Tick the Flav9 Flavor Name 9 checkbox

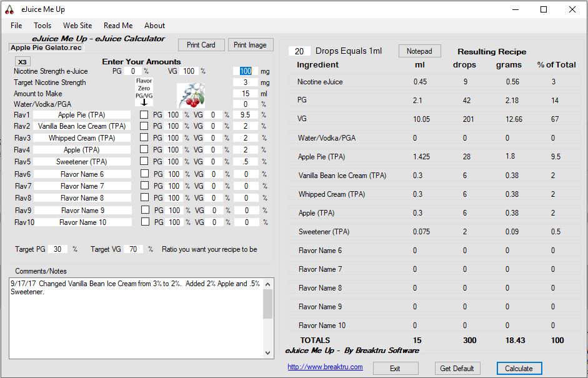coord(145,210)
